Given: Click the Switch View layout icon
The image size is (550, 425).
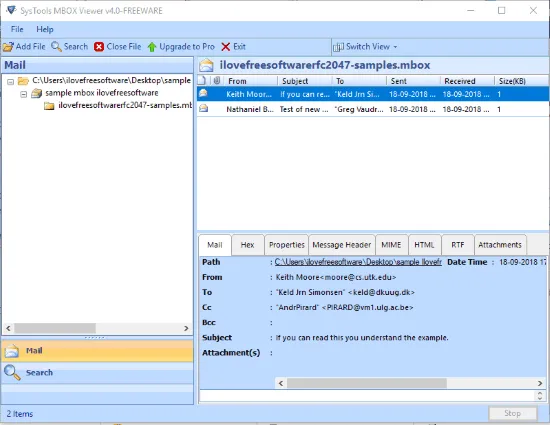Looking at the screenshot, I should tap(338, 47).
